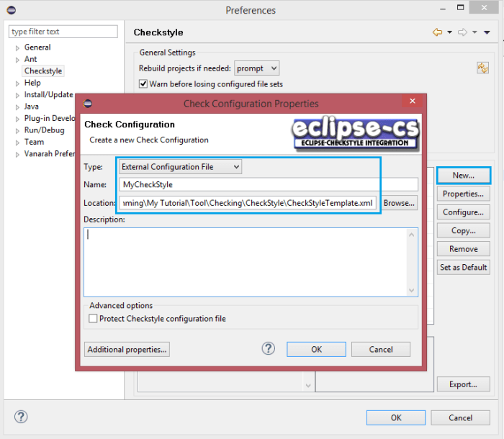504x439 pixels.
Task: Open help in the Preferences window
Action: (21, 417)
